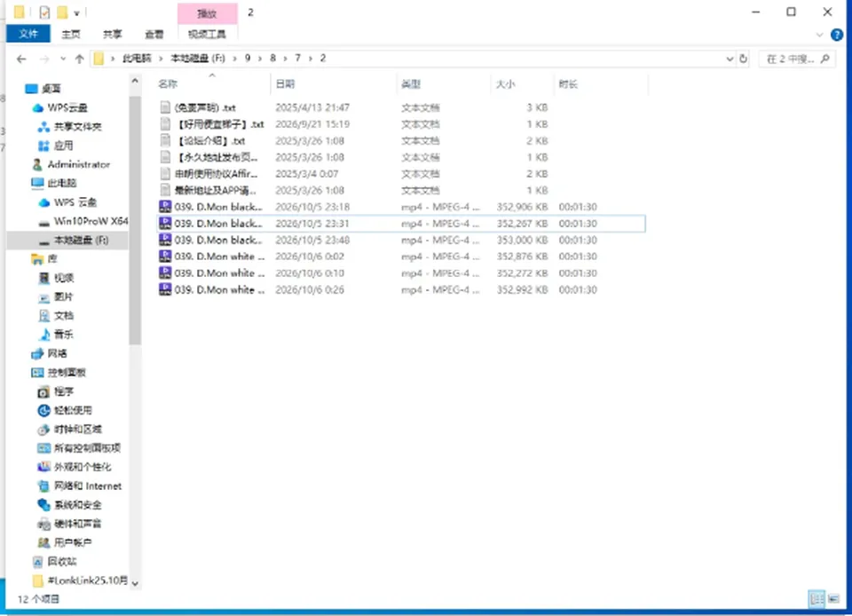
Task: Open 回收站 in the navigation pane
Action: [x=62, y=561]
